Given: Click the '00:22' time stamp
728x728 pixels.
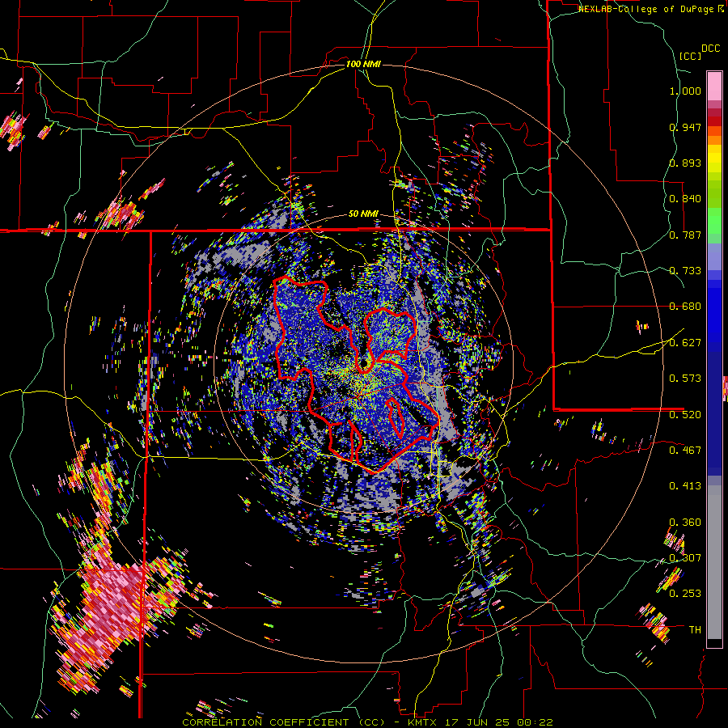Looking at the screenshot, I should coord(535,722).
